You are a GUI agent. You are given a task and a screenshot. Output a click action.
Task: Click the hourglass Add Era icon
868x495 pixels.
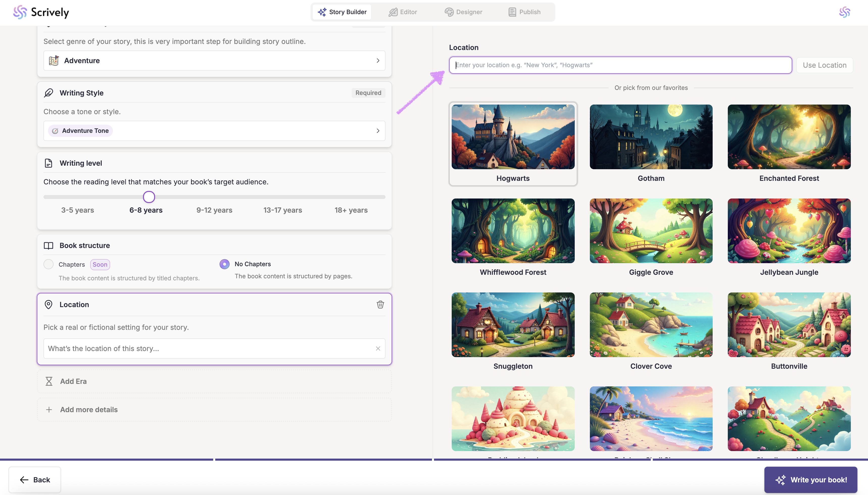pos(49,381)
